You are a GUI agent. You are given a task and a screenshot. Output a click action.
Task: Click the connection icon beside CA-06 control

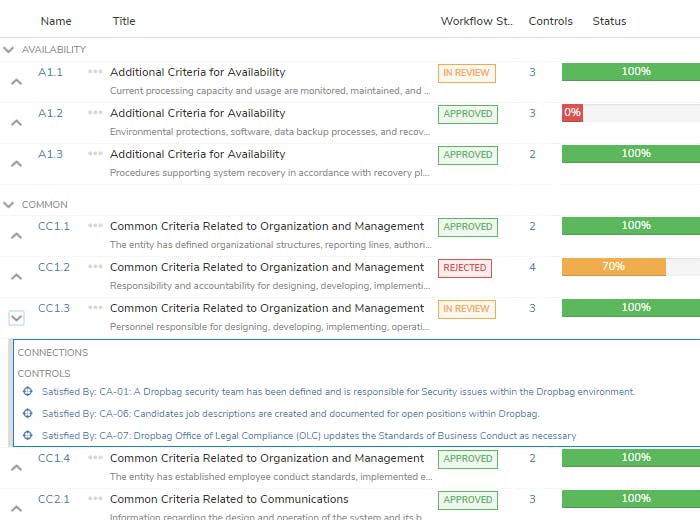tap(28, 414)
